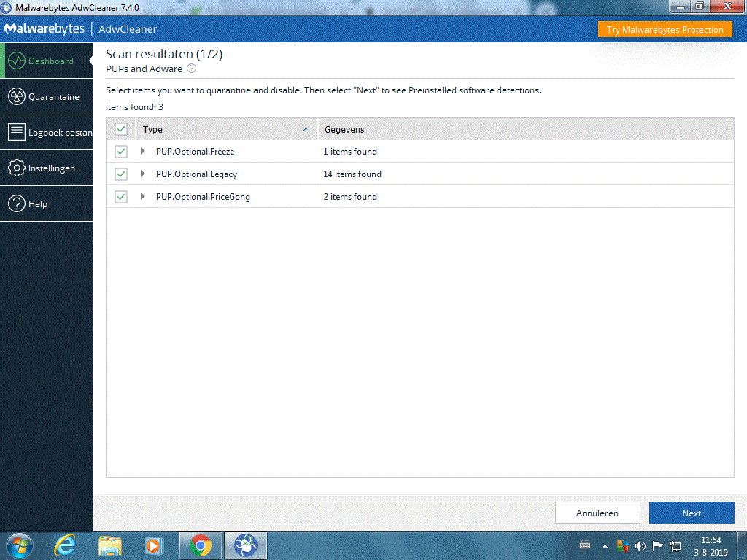Click AdwCleaner title bar app icon
The height and width of the screenshot is (560, 747).
coord(6,7)
